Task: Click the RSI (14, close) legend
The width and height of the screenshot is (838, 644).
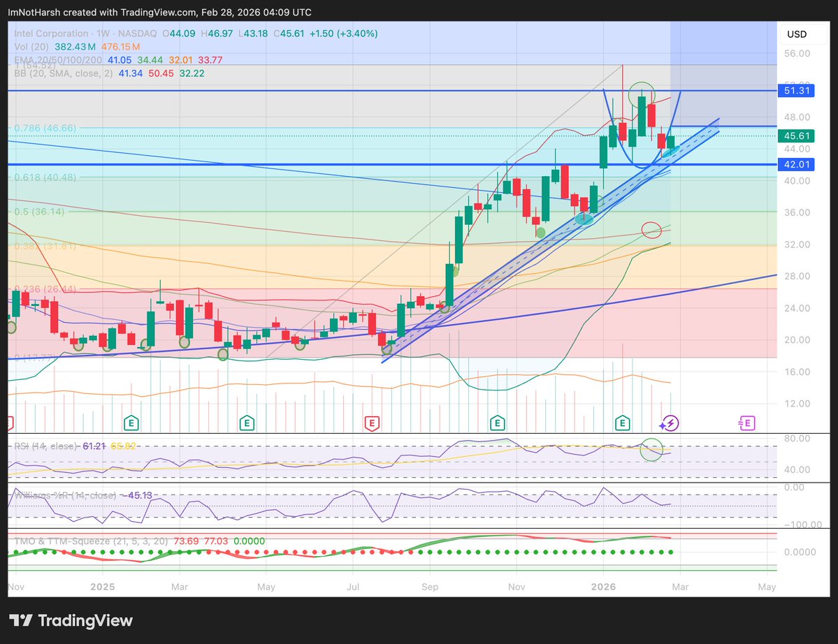Action: tap(45, 446)
